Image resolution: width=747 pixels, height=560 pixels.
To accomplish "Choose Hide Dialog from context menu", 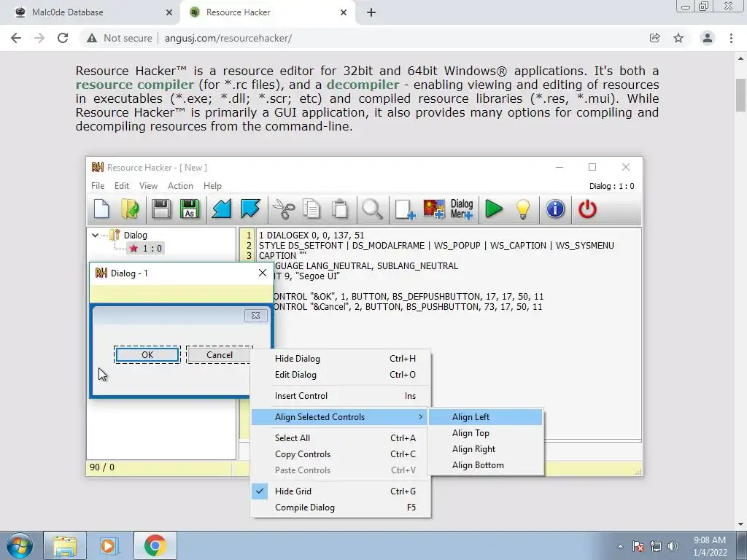I will [341, 359].
